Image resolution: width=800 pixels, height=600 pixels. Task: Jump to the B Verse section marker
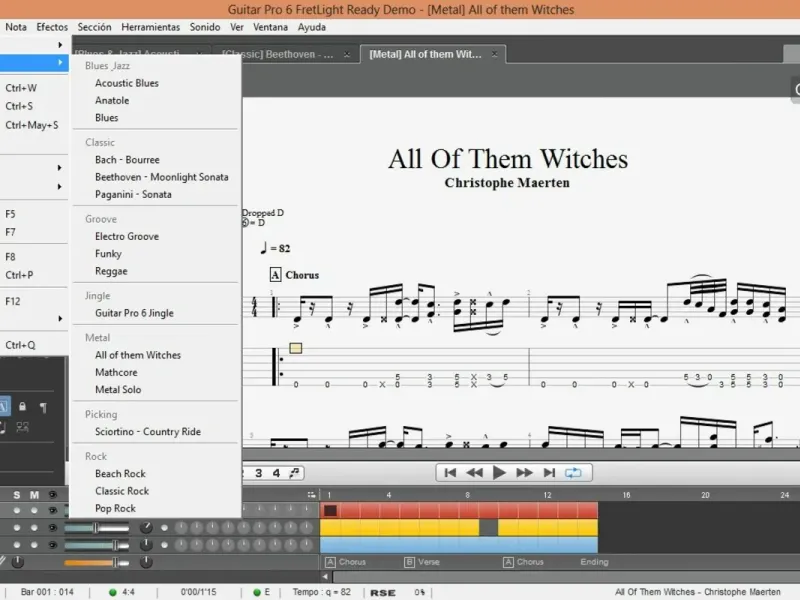pyautogui.click(x=423, y=562)
